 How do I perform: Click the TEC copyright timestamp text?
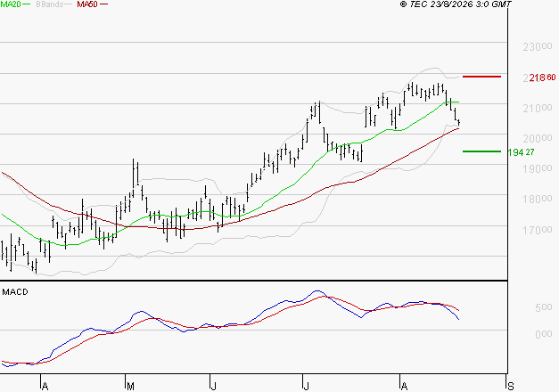tap(456, 4)
